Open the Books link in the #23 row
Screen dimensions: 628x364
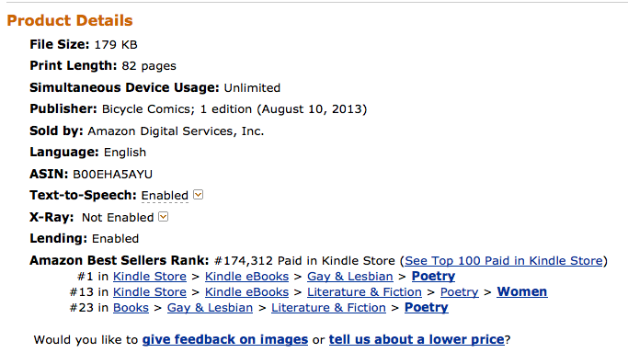[131, 308]
